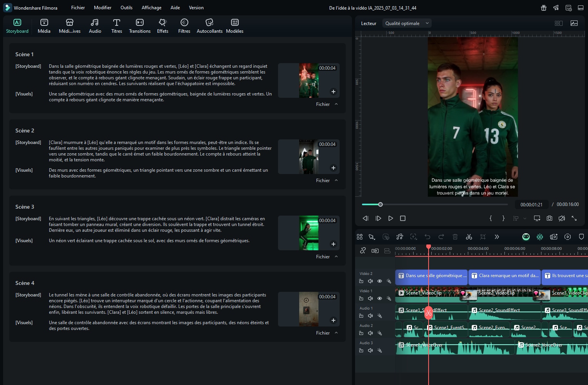Select the Scene1_VoiceOver audio clip

coord(455,347)
